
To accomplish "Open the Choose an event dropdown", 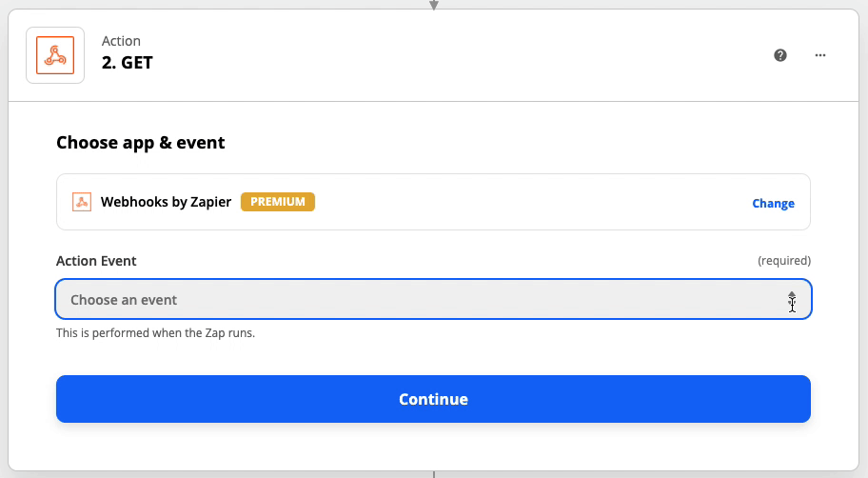I will click(433, 299).
